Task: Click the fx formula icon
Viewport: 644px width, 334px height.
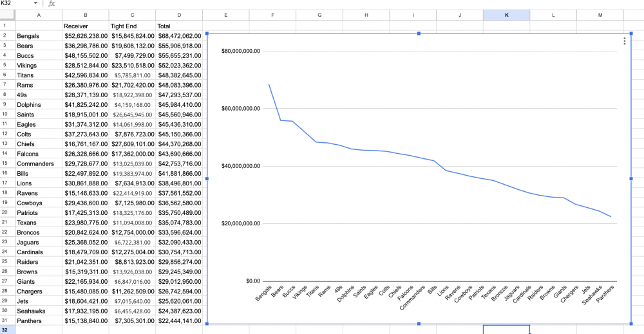Action: [x=52, y=3]
